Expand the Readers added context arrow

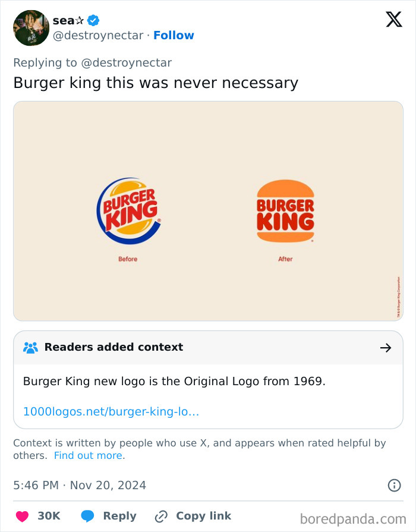386,347
